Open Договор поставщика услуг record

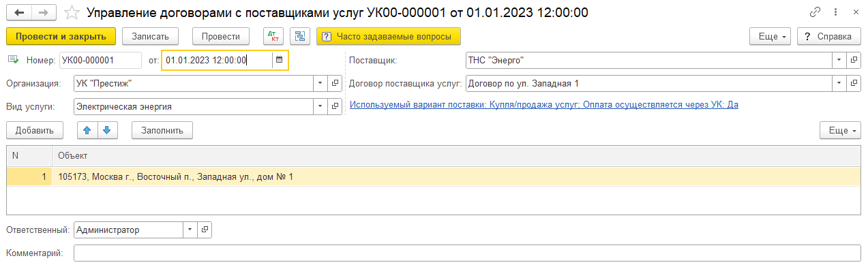tap(854, 83)
